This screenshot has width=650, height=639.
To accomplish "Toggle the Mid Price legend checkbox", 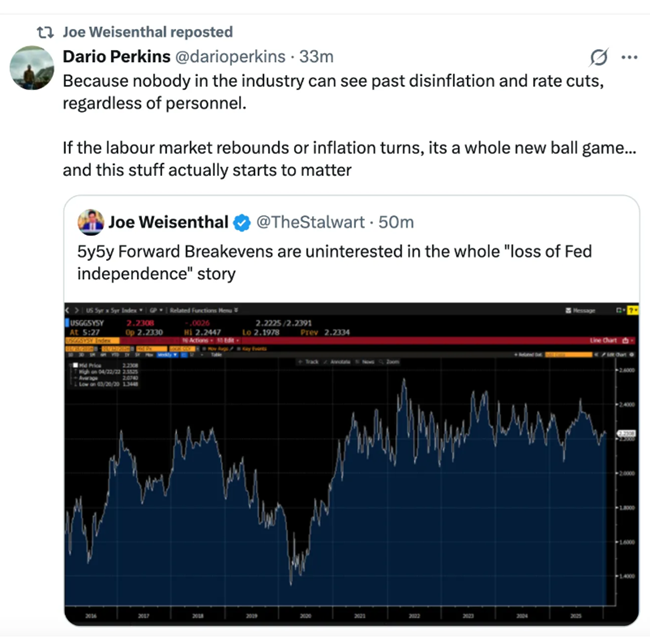I will click(73, 366).
